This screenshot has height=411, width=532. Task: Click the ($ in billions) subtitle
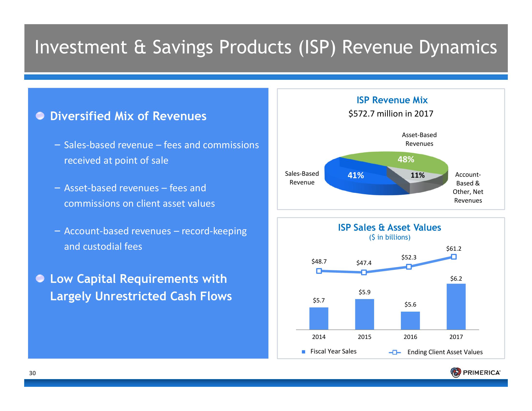pyautogui.click(x=390, y=237)
